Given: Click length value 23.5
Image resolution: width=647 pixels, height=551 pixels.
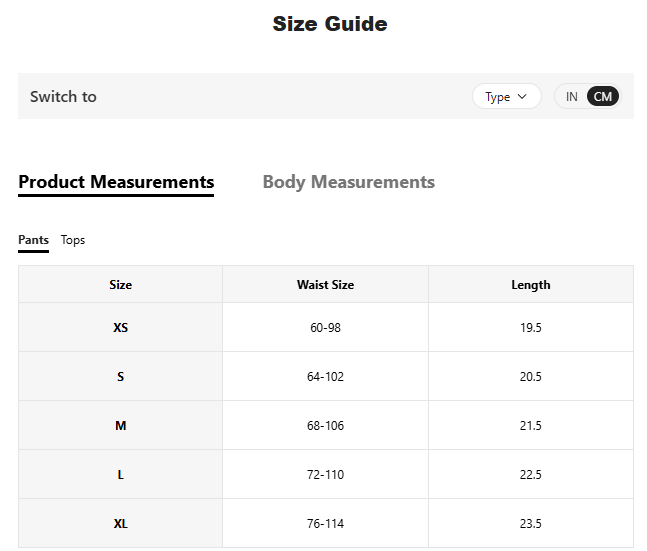Looking at the screenshot, I should [x=531, y=523].
